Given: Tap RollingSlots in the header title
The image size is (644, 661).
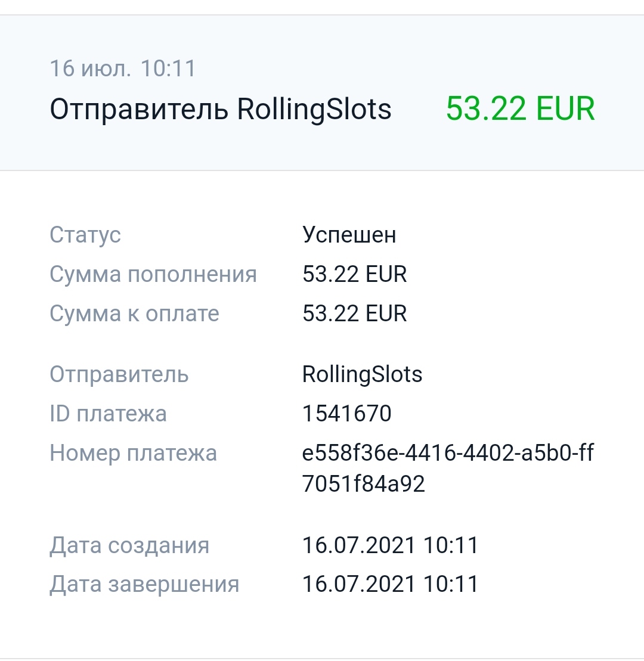Looking at the screenshot, I should point(314,110).
